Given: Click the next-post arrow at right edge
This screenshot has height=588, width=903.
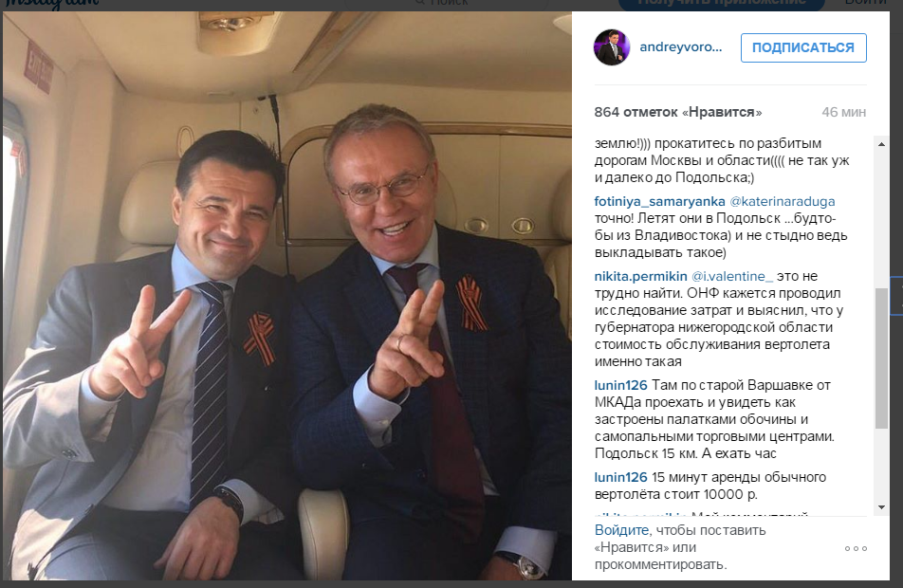Looking at the screenshot, I should tap(897, 296).
